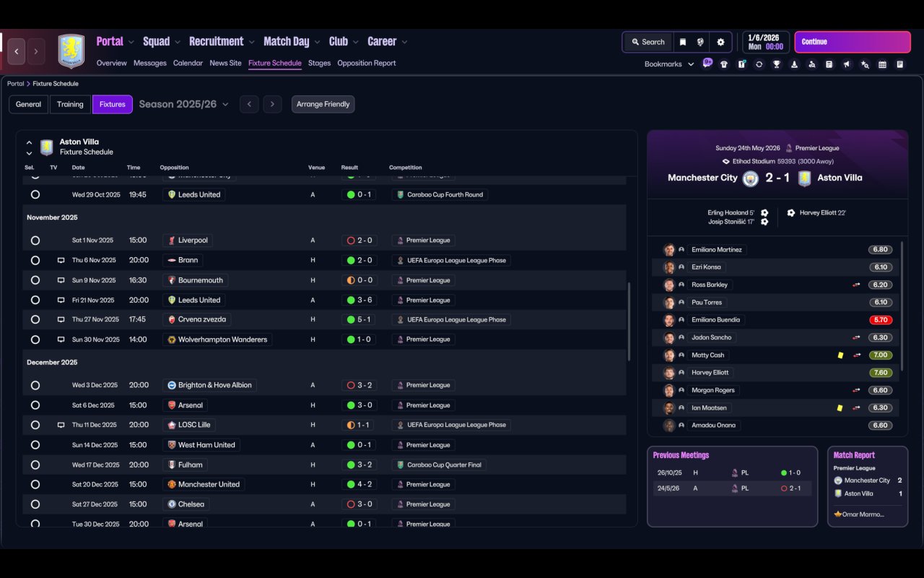Click the refresh arrows bookmark icon
This screenshot has width=924, height=578.
pyautogui.click(x=759, y=64)
